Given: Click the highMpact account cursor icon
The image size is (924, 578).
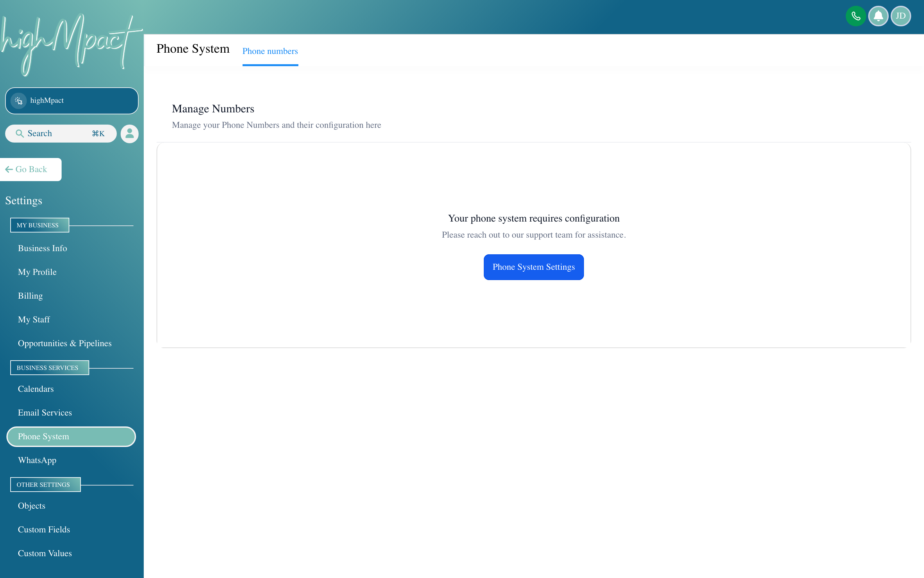Looking at the screenshot, I should point(19,101).
